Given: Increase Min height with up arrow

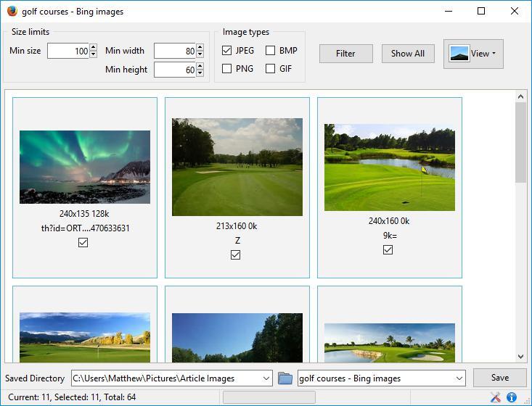Looking at the screenshot, I should point(200,66).
